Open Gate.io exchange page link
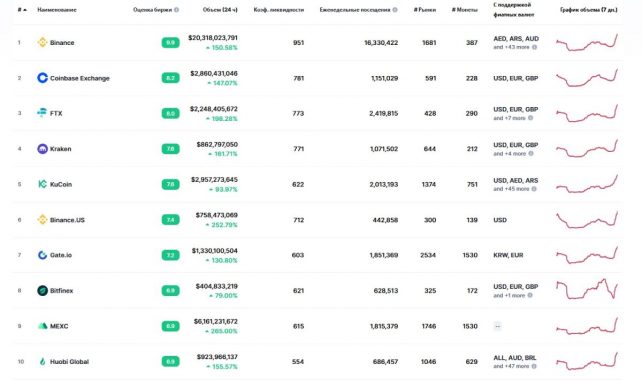The image size is (642, 380). coord(61,256)
